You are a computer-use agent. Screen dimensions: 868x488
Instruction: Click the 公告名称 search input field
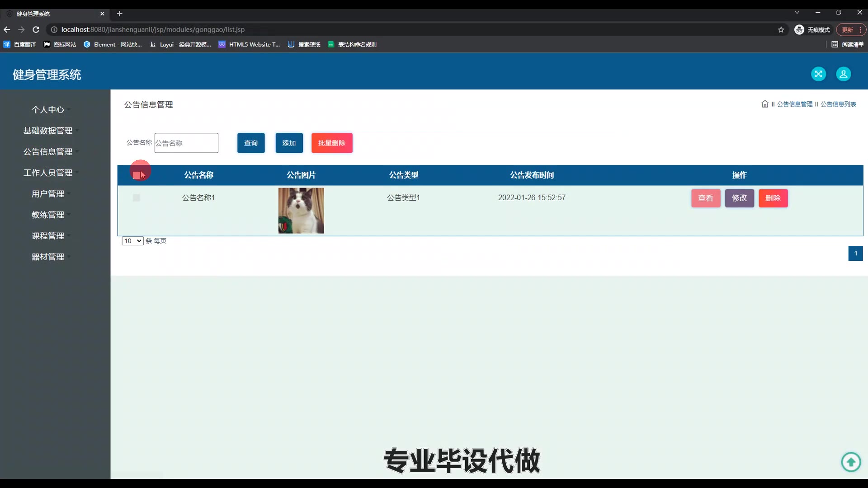coord(186,143)
